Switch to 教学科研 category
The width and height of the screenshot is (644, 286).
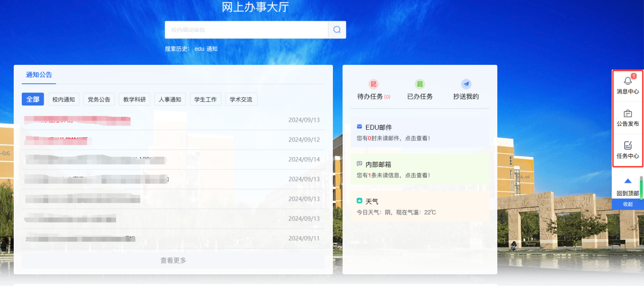(x=134, y=99)
